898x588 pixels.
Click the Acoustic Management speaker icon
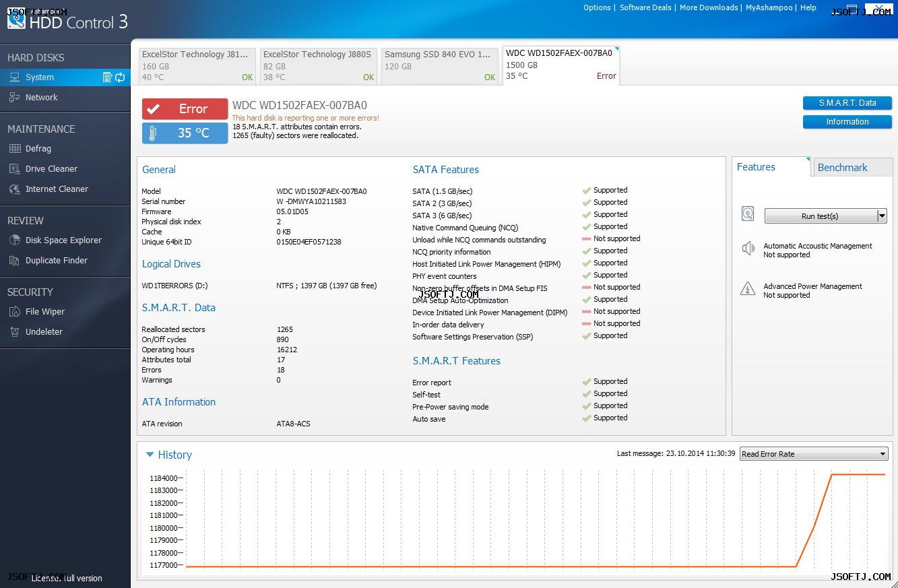point(748,249)
